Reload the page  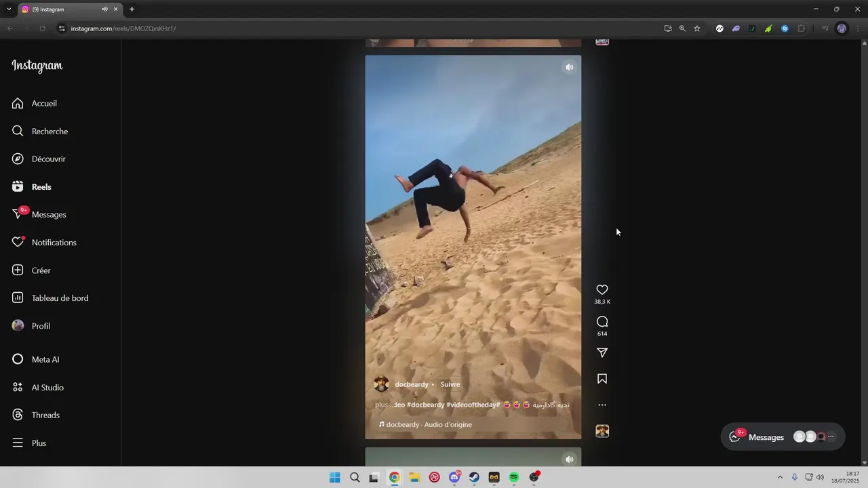[42, 28]
